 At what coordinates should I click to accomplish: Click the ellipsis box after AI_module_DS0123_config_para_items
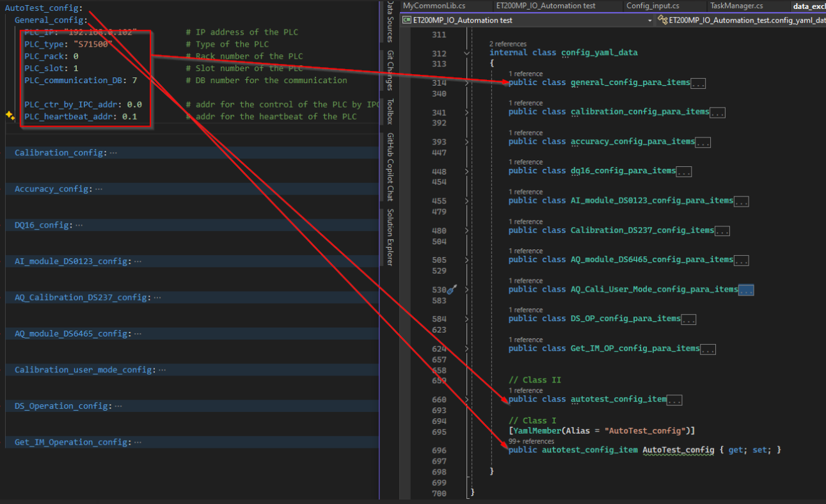point(742,201)
